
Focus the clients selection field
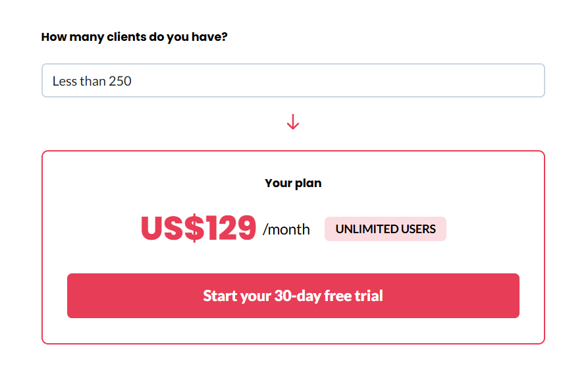point(293,80)
